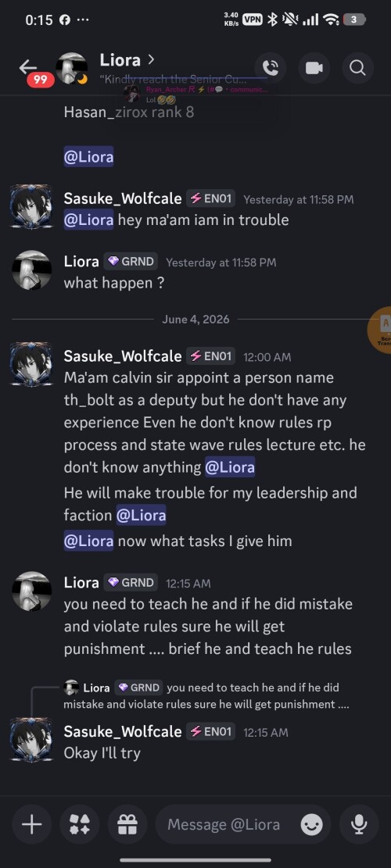Start a video call with Liora

pos(314,68)
